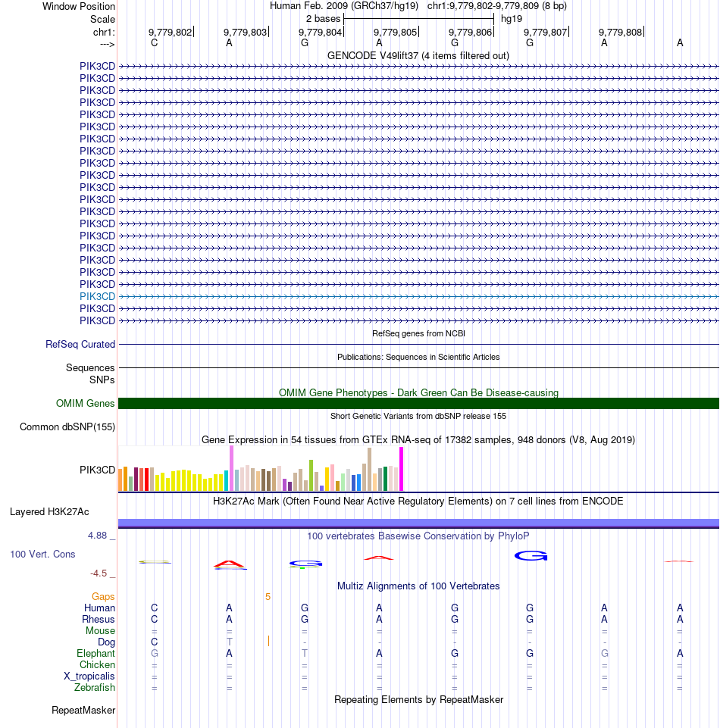Click 'Short Genetic Variants from dbSNP' title

tap(418, 416)
